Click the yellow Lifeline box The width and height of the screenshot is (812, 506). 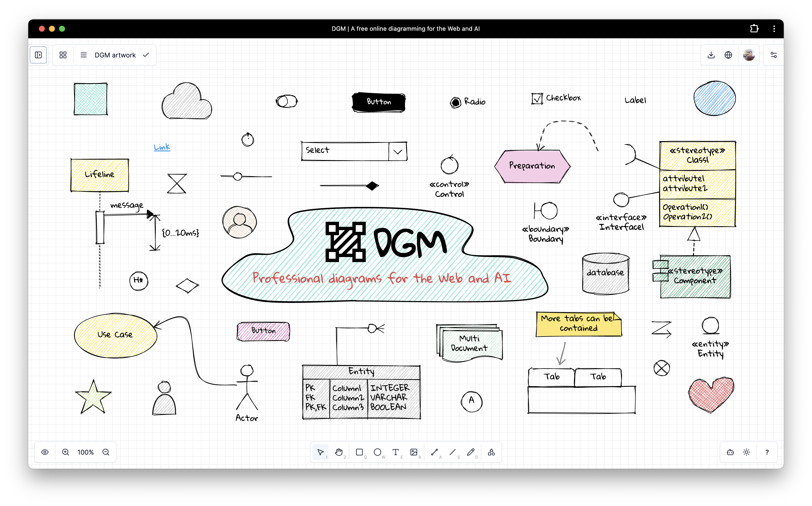coord(99,175)
